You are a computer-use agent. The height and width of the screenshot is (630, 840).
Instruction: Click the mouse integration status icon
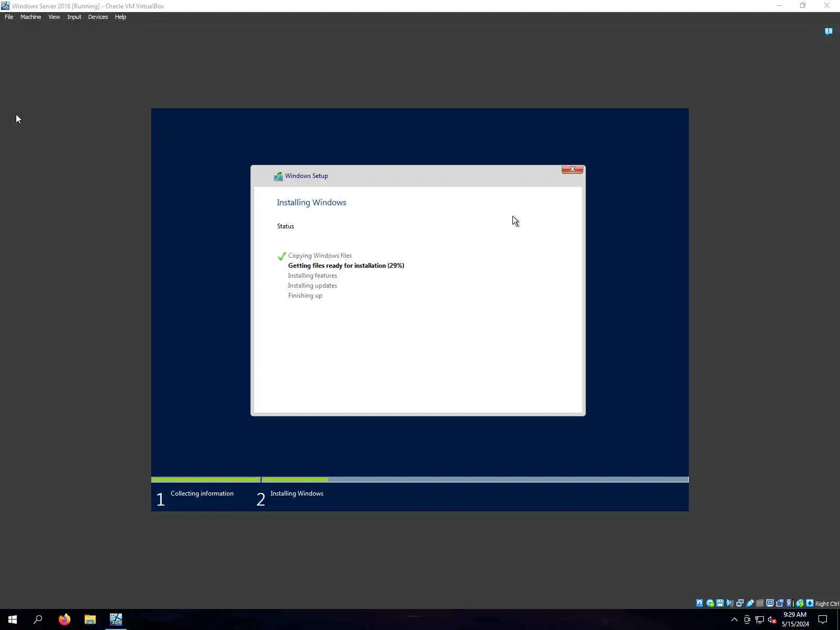800,603
